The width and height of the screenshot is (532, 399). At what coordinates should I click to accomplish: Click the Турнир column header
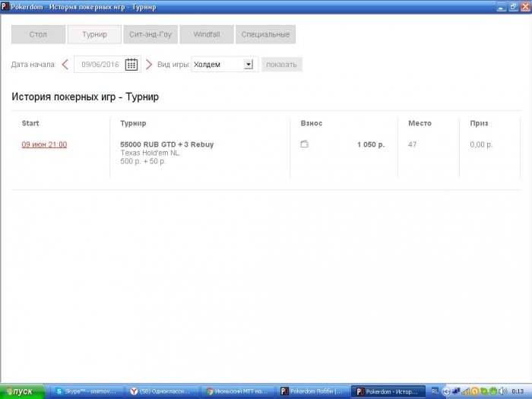pos(133,123)
